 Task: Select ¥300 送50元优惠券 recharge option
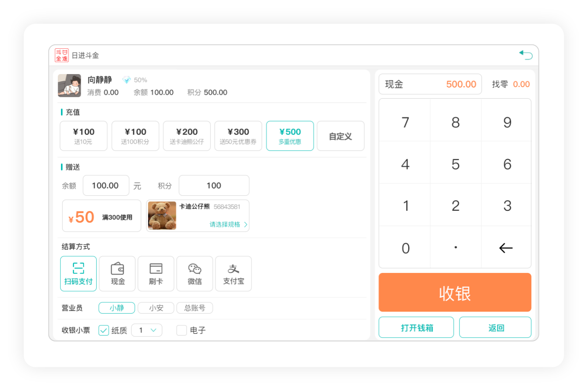point(238,136)
